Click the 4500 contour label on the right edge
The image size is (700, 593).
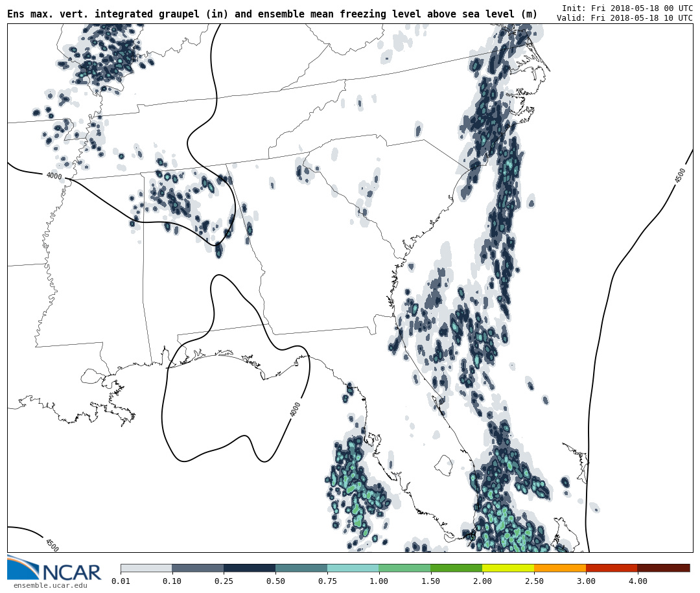tap(679, 175)
